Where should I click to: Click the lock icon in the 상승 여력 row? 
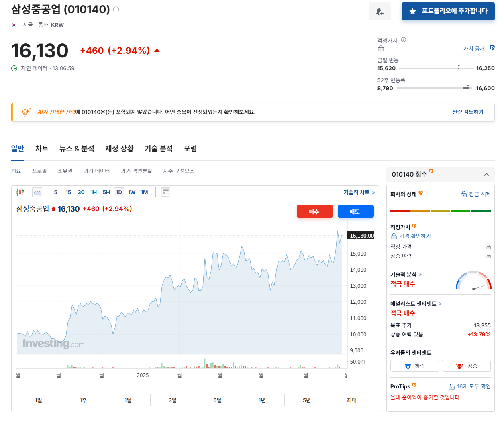click(x=488, y=256)
